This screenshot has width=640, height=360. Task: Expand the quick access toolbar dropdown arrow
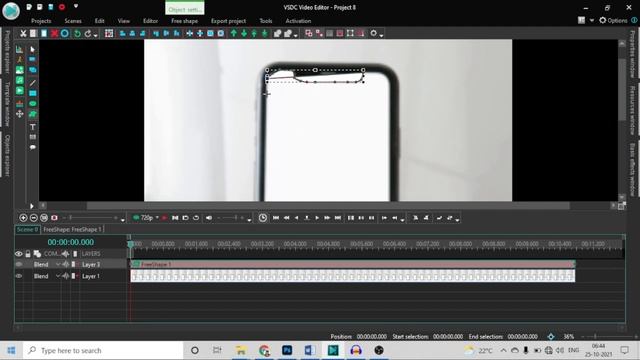pyautogui.click(x=76, y=7)
